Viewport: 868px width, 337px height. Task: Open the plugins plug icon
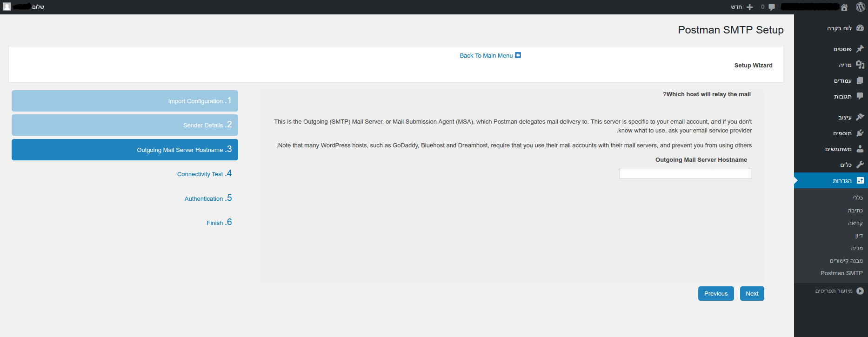pyautogui.click(x=860, y=133)
